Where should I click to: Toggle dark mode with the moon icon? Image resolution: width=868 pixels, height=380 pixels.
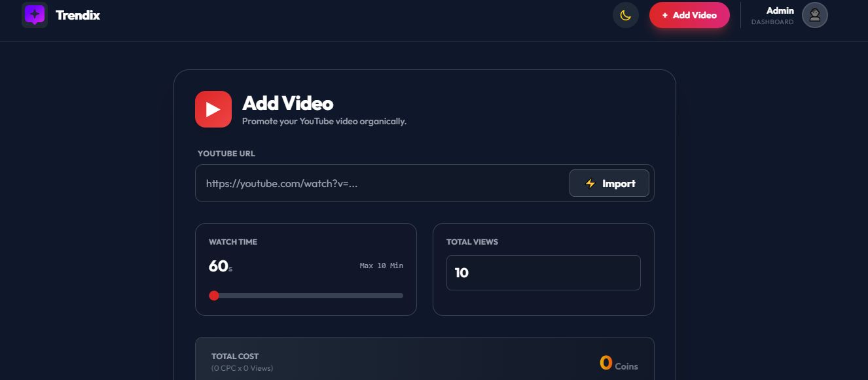625,15
